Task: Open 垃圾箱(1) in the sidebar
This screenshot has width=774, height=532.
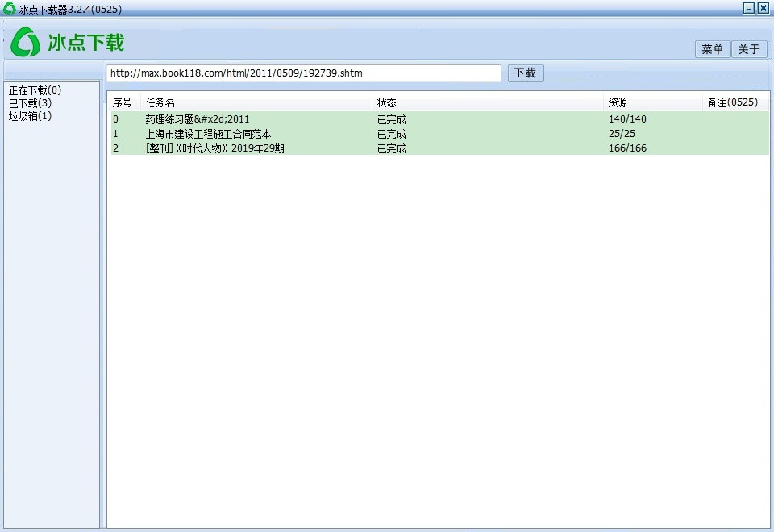Action: pyautogui.click(x=30, y=116)
